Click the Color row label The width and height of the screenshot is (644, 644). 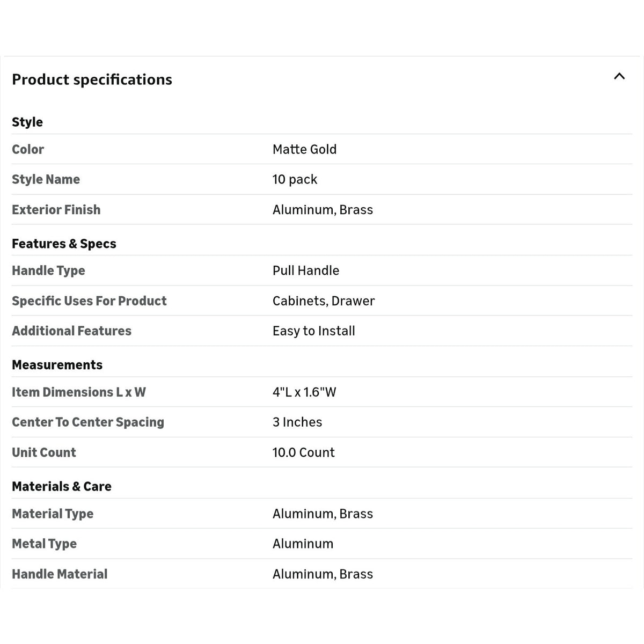pos(28,149)
